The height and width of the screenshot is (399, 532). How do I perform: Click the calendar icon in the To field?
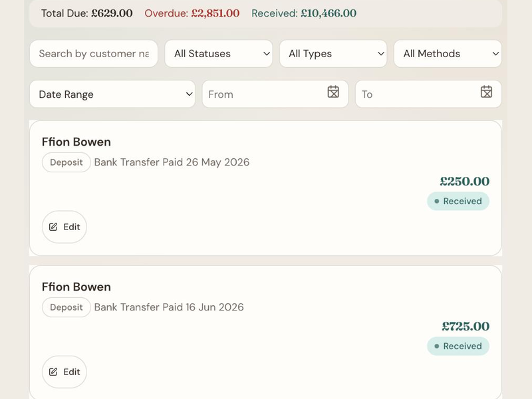(486, 92)
